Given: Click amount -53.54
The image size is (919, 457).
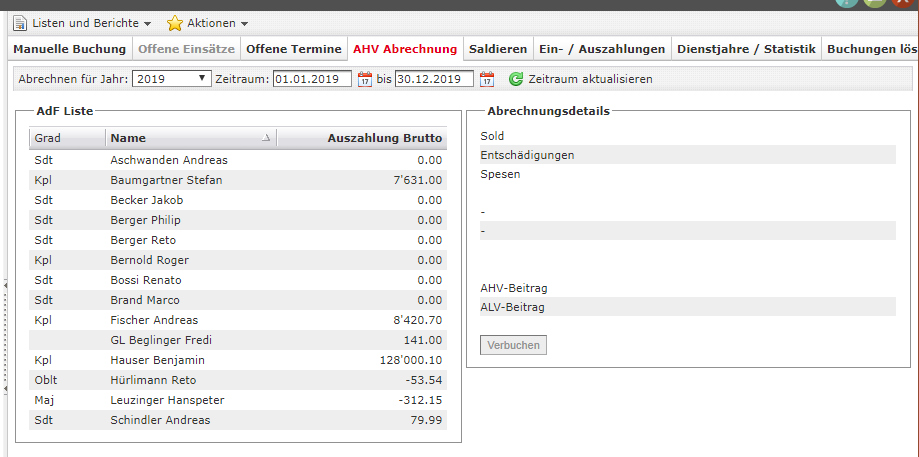Looking at the screenshot, I should pyautogui.click(x=423, y=380).
